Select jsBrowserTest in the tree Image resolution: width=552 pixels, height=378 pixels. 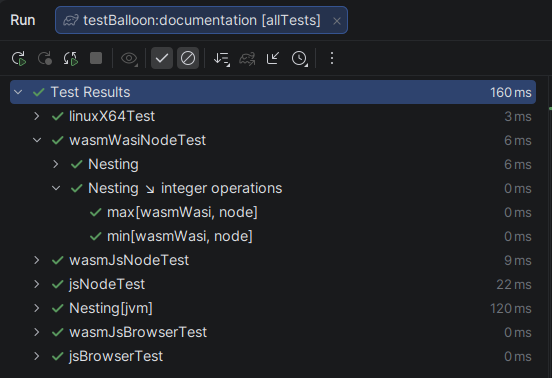116,356
